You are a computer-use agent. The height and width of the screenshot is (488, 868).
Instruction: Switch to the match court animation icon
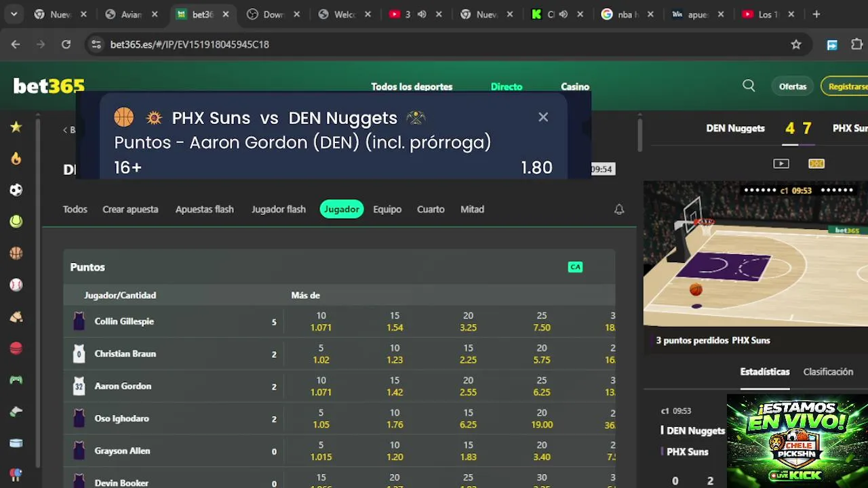816,163
